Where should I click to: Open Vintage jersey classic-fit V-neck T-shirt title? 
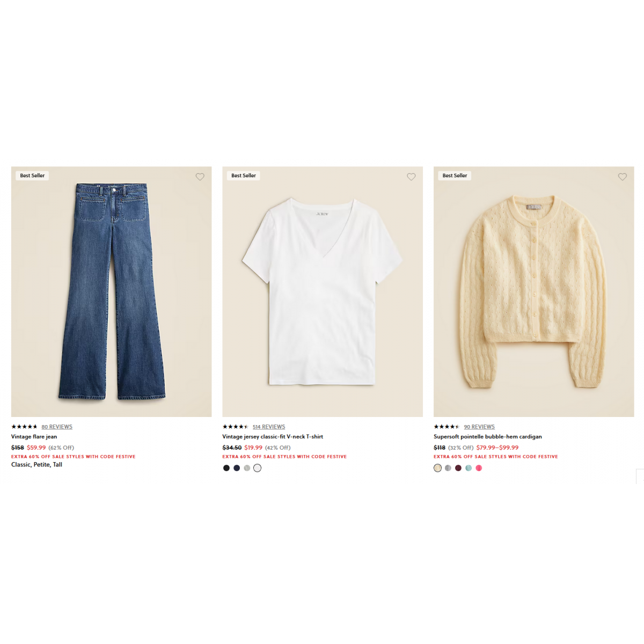click(x=273, y=437)
